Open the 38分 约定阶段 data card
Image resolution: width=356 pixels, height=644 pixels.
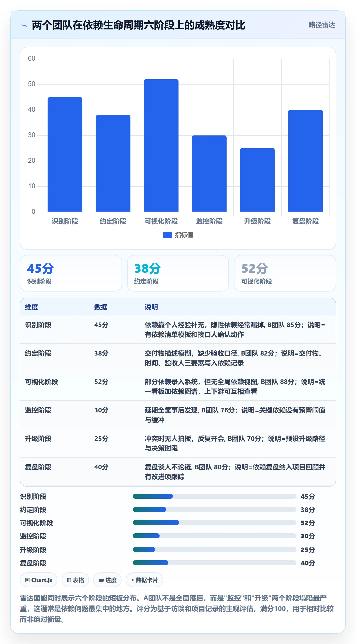click(178, 273)
